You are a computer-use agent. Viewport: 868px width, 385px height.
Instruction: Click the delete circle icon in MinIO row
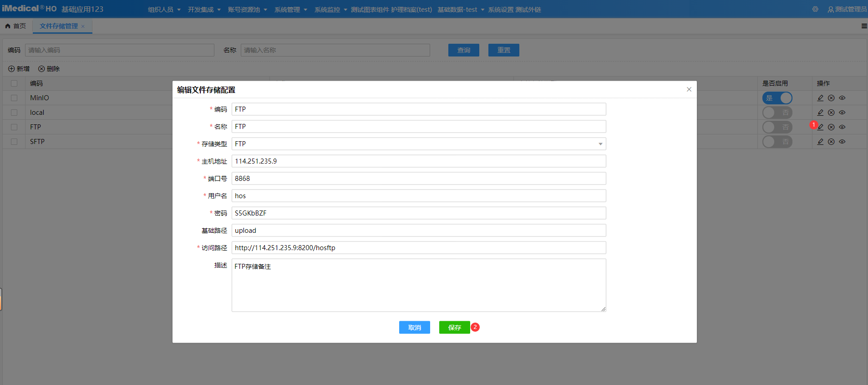pos(831,98)
